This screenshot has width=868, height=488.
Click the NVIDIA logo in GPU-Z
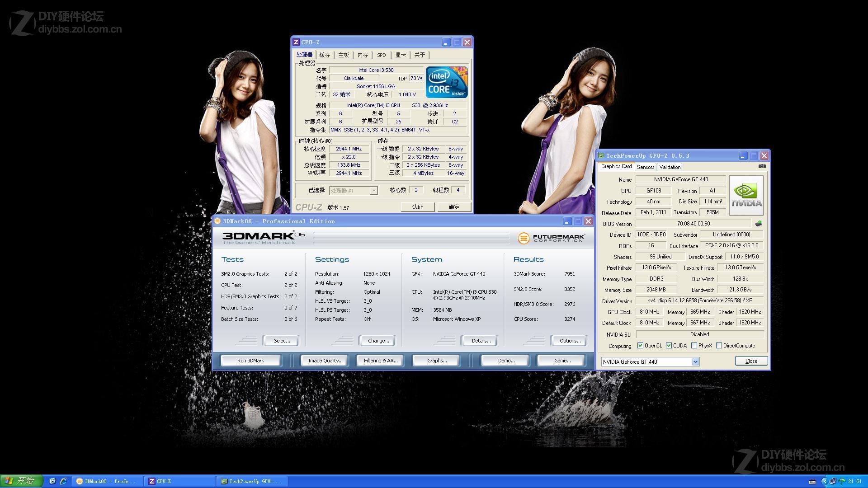coord(746,195)
